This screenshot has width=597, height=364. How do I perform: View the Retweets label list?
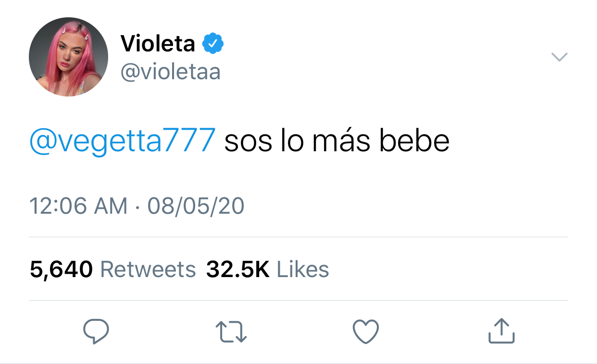tap(148, 269)
